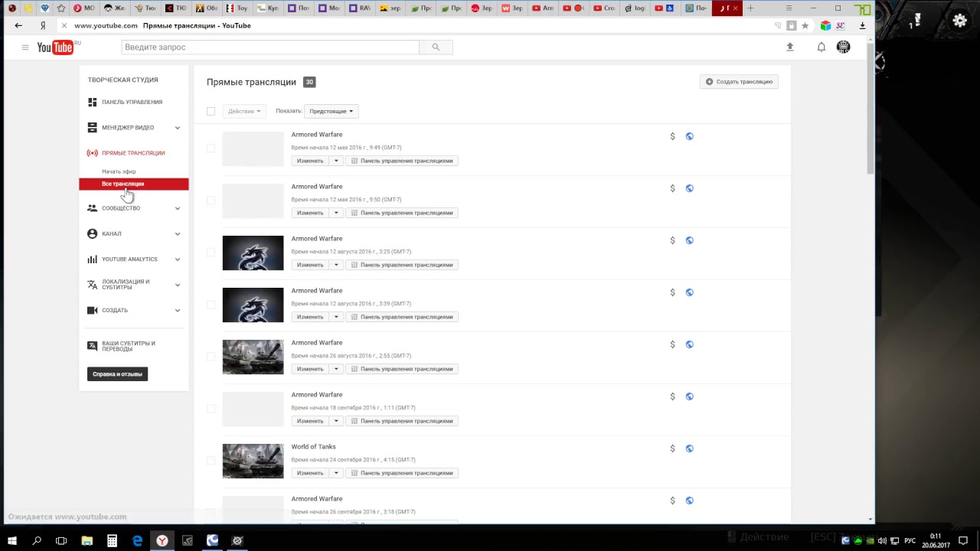Viewport: 980px width, 551px height.
Task: Open the YouTube hamburger guide menu
Action: click(24, 47)
